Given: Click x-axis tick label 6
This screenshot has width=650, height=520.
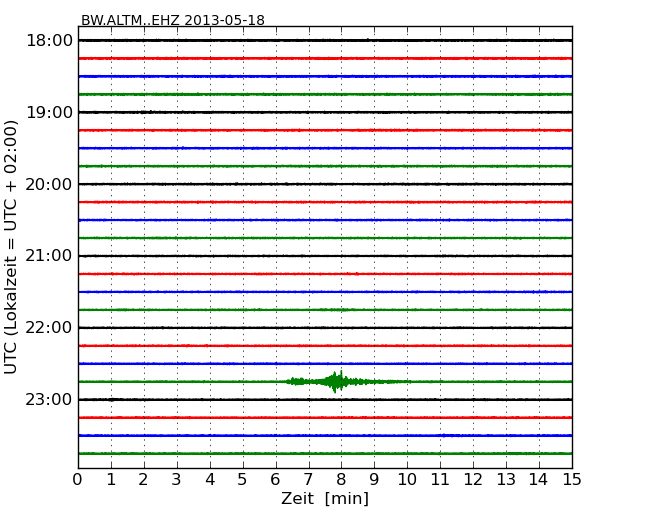Looking at the screenshot, I should tap(276, 479).
